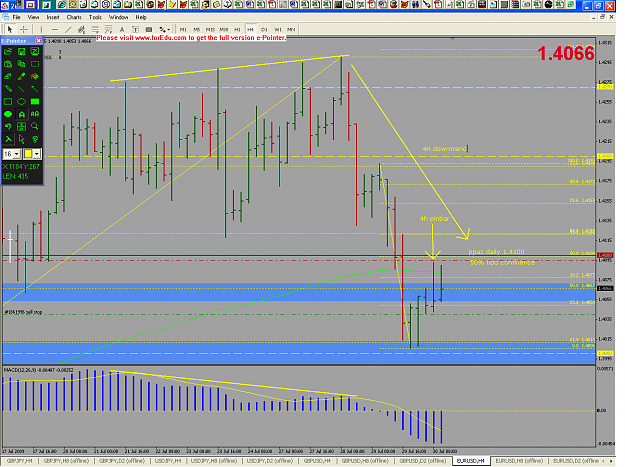Select the cursor arrow in MetaTrader toolbar
This screenshot has width=625, height=467.
coord(10,29)
